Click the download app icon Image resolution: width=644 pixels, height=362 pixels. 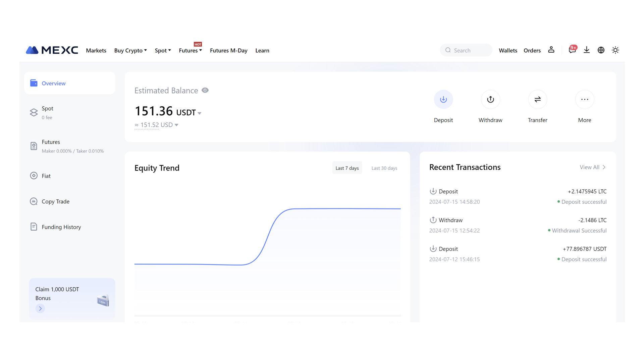587,50
